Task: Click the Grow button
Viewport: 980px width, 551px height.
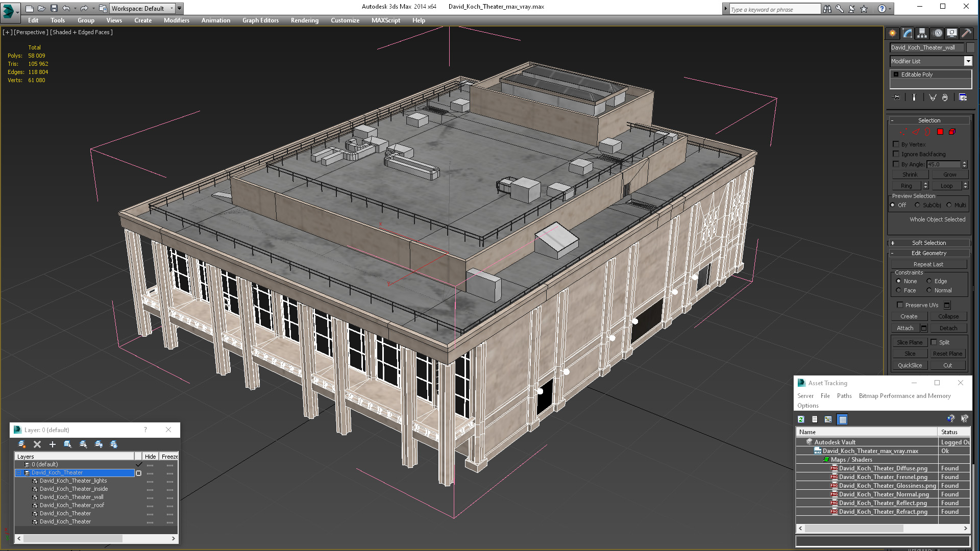Action: [x=949, y=174]
